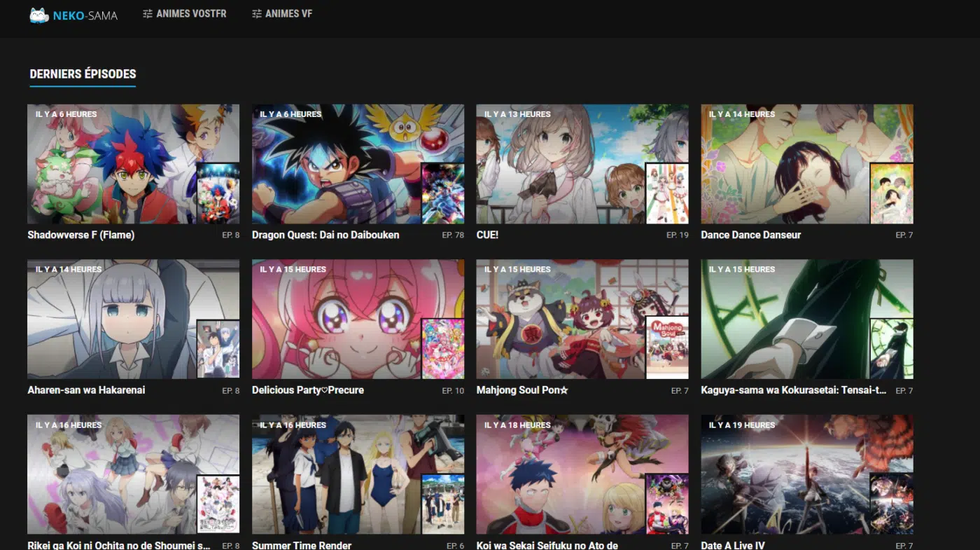This screenshot has width=980, height=550.
Task: Open the Delicious Party Precure title link
Action: pos(308,390)
